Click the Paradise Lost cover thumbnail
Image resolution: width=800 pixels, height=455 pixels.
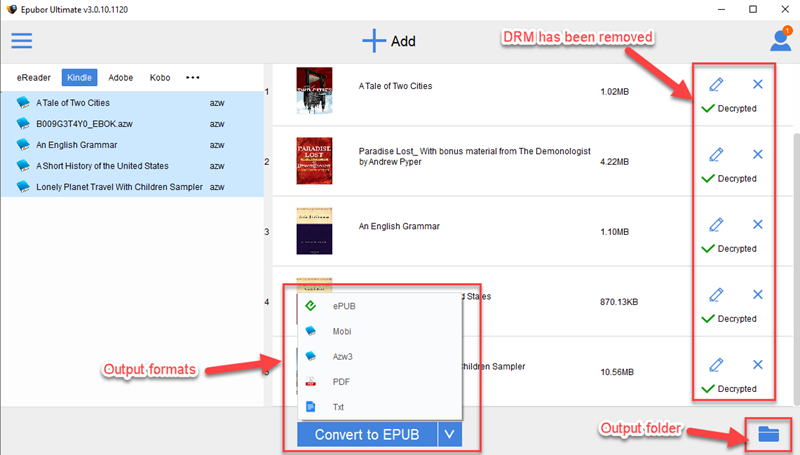tap(314, 161)
